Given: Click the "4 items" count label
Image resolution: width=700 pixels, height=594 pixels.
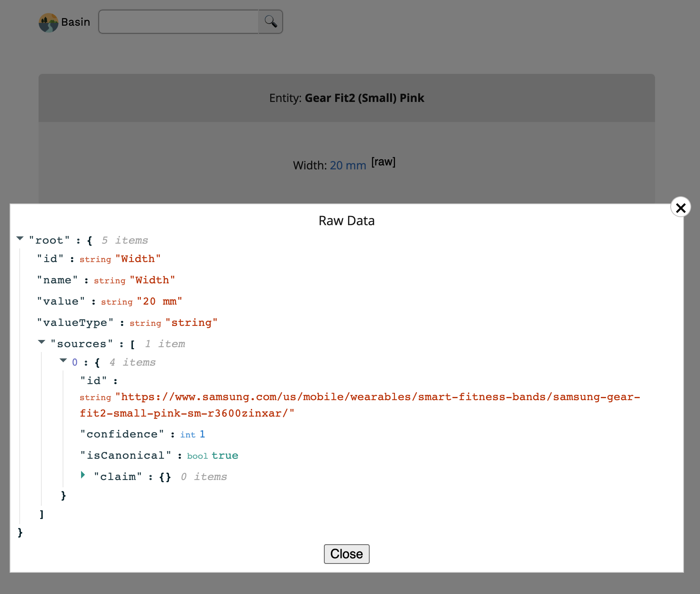Looking at the screenshot, I should coord(132,362).
